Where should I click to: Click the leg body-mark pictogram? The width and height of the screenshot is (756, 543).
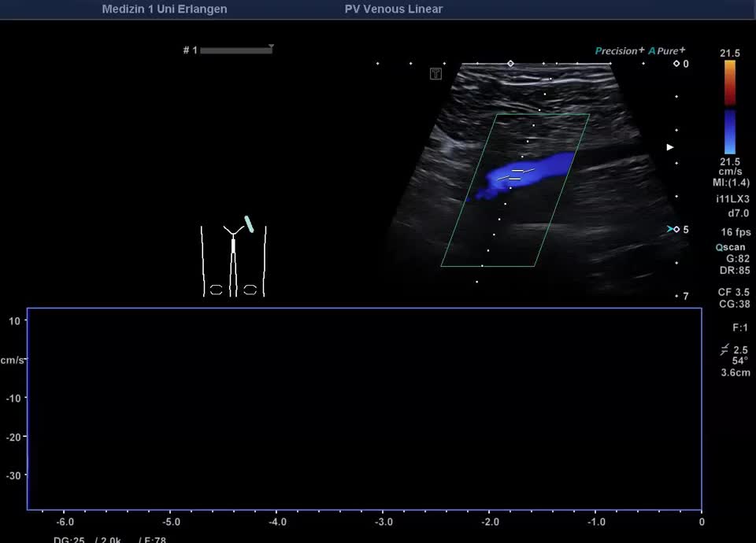pyautogui.click(x=233, y=261)
